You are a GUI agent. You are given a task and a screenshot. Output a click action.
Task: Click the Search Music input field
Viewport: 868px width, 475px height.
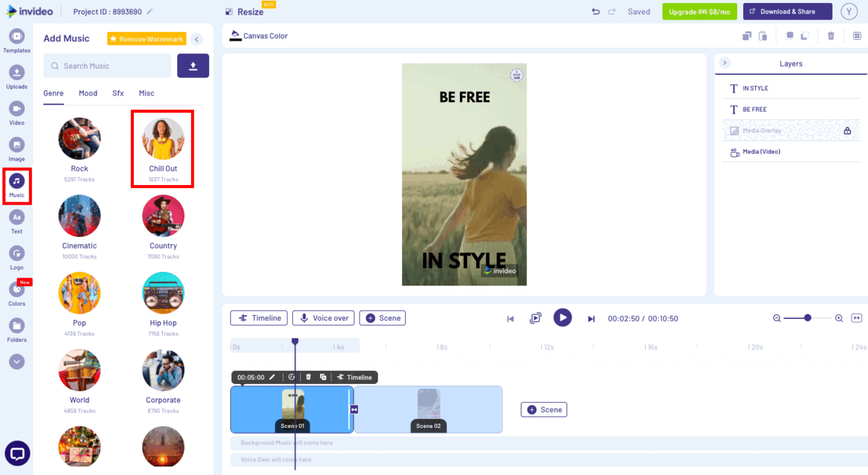pos(109,66)
